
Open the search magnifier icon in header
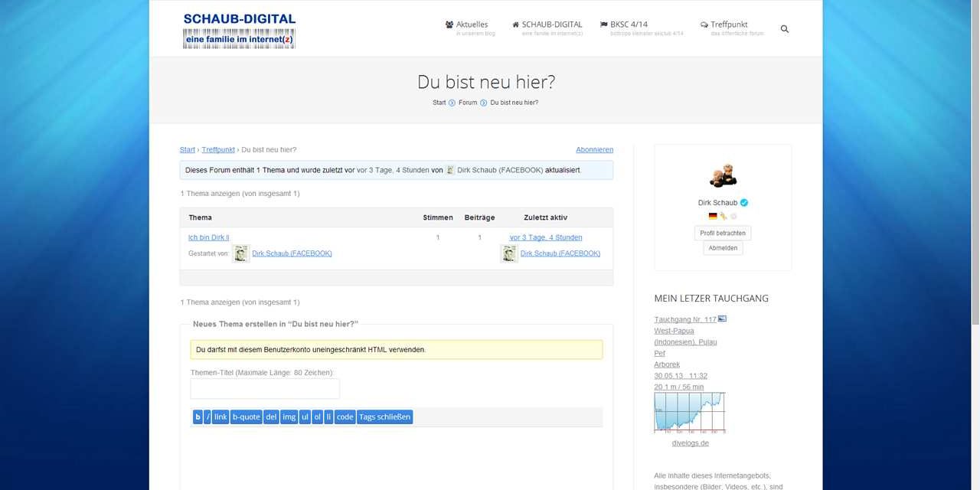[x=784, y=29]
